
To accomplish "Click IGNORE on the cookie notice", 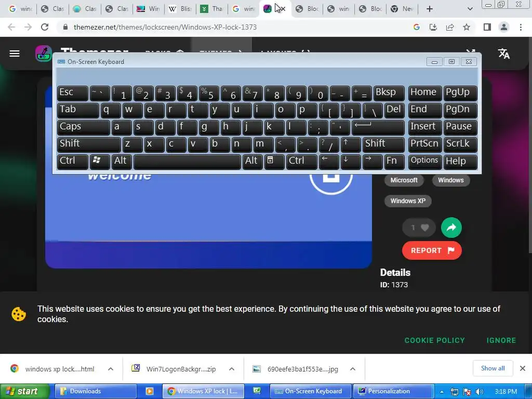I will [x=501, y=340].
